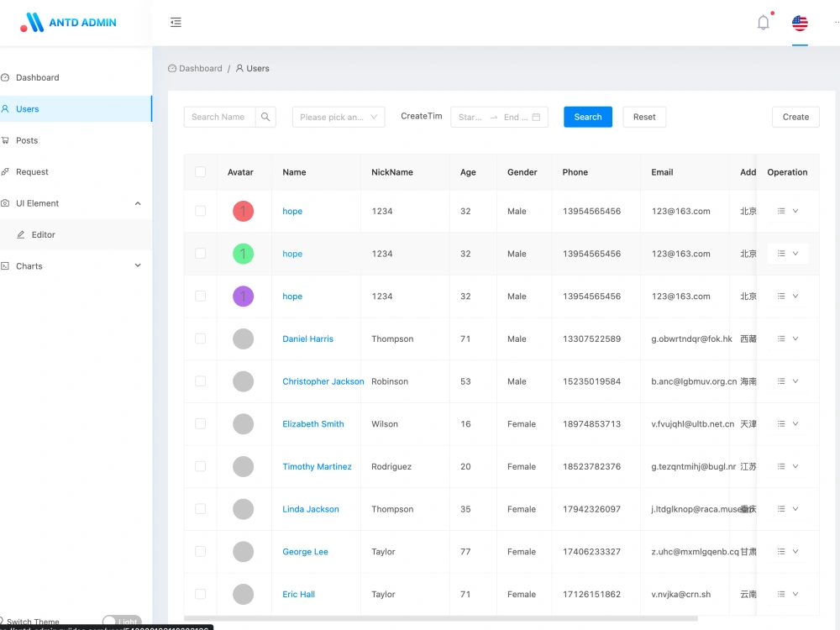The width and height of the screenshot is (840, 630).
Task: Click operation list icon for Eric Hall
Action: click(781, 594)
